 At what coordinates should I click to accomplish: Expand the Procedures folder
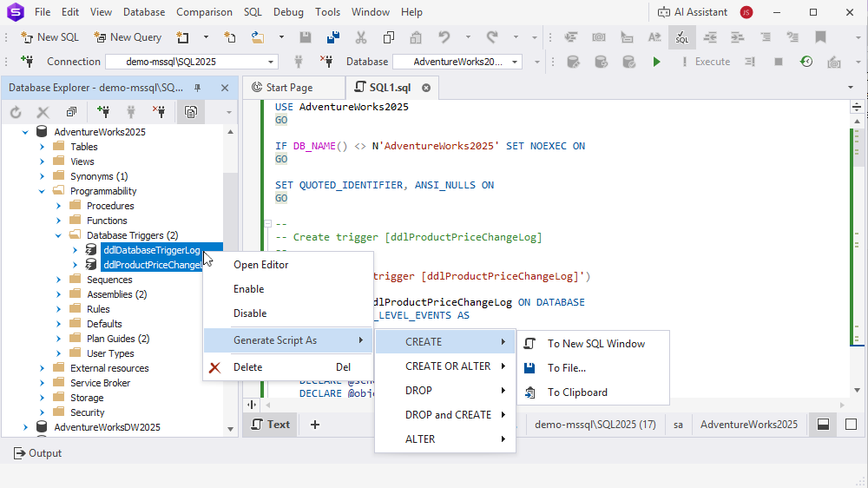(59, 206)
